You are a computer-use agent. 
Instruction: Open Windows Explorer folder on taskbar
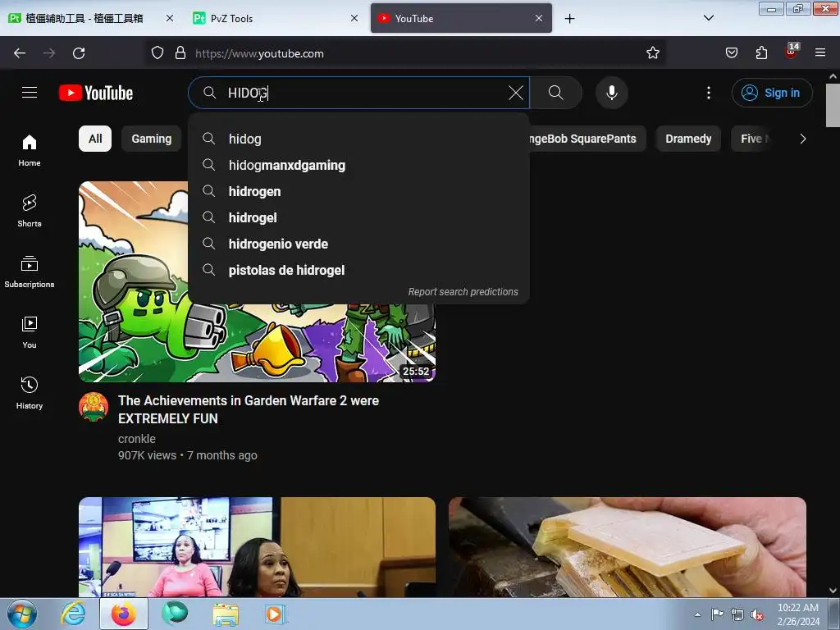coord(226,614)
